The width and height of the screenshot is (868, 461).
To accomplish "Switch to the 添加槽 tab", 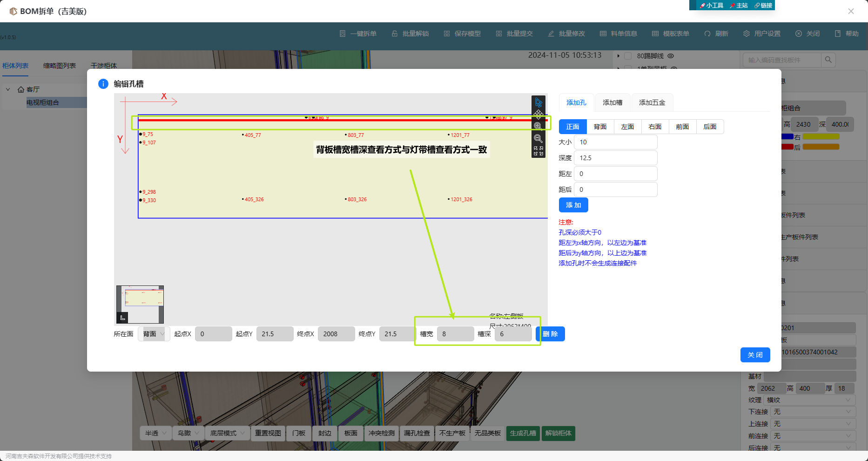I will click(x=612, y=102).
